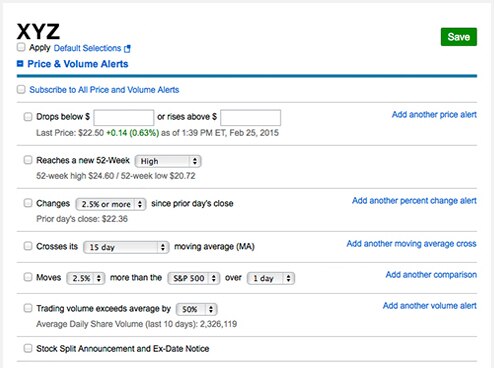Enable the Drops below price alert checkbox
The image size is (494, 368).
point(28,116)
